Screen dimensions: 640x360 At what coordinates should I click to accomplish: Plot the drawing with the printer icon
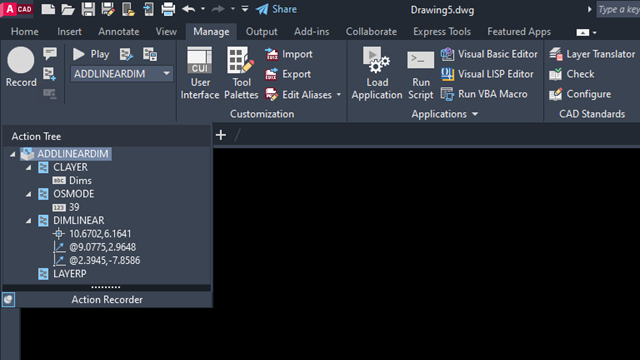pyautogui.click(x=168, y=9)
